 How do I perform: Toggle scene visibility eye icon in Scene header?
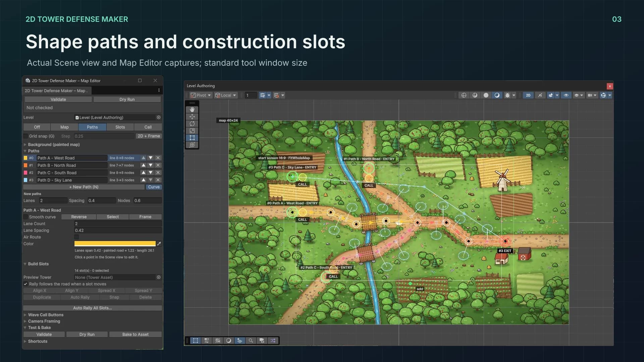click(566, 95)
